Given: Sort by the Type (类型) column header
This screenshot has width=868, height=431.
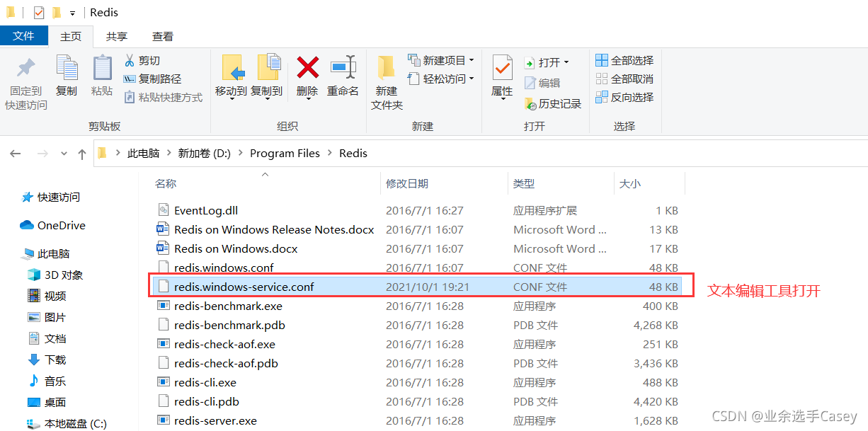Looking at the screenshot, I should pos(523,183).
